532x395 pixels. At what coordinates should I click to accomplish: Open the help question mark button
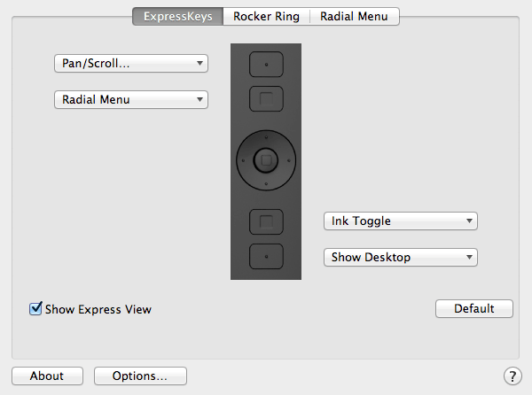(512, 376)
